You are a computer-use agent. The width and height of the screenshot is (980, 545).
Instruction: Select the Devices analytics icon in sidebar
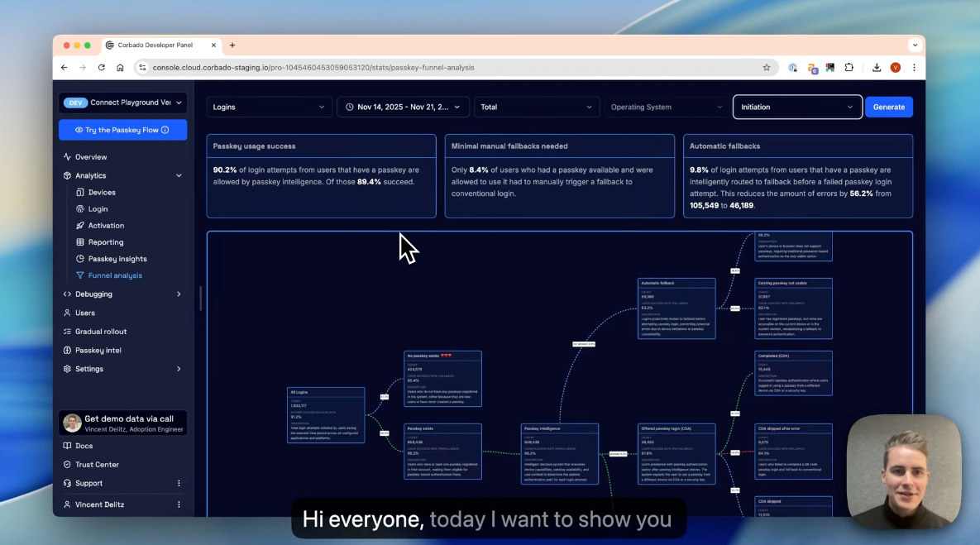(79, 192)
